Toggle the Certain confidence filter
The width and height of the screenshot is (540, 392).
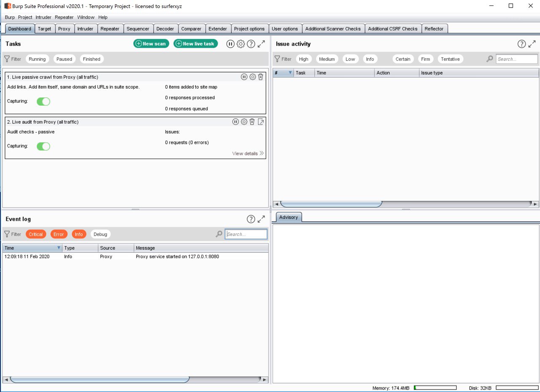(x=403, y=59)
